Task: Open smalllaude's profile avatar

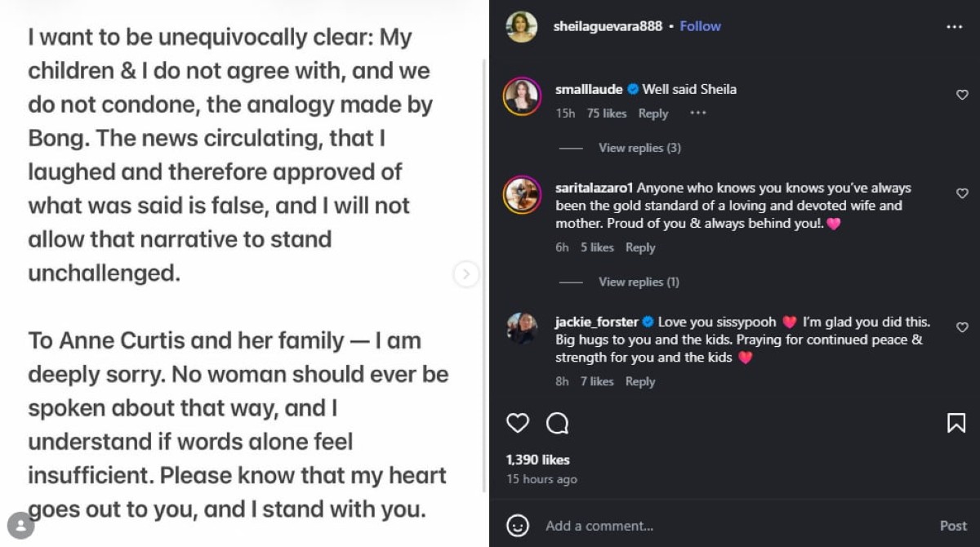Action: coord(522,96)
